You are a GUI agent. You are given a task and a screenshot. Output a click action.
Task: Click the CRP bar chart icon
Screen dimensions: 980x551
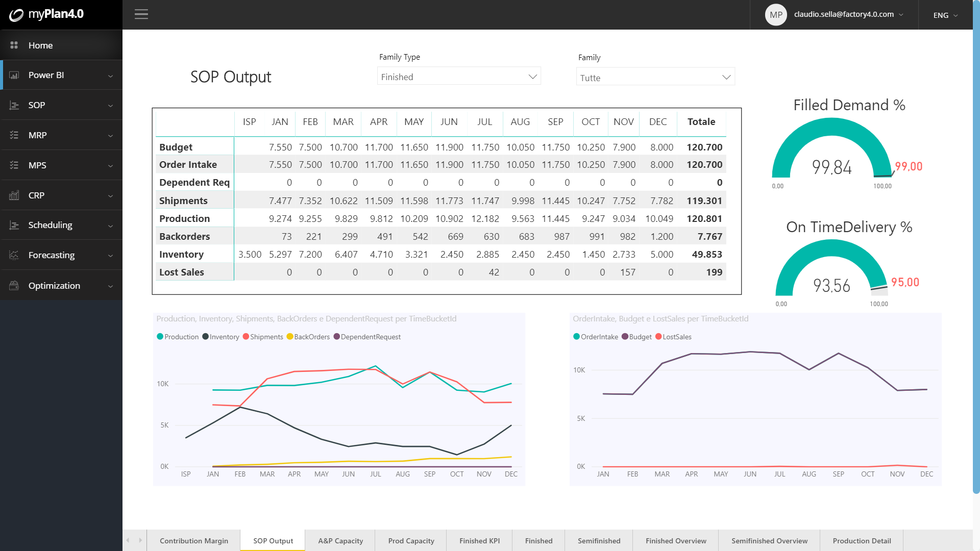click(x=14, y=195)
